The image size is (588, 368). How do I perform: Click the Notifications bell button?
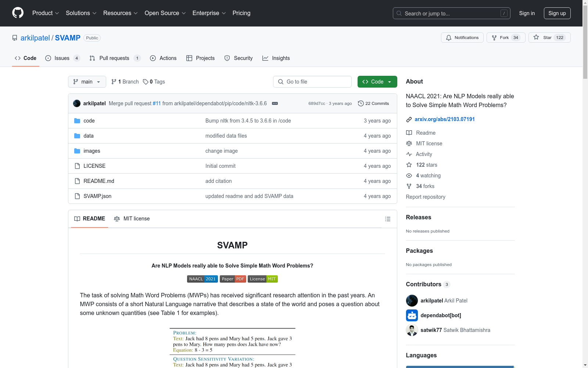(462, 38)
